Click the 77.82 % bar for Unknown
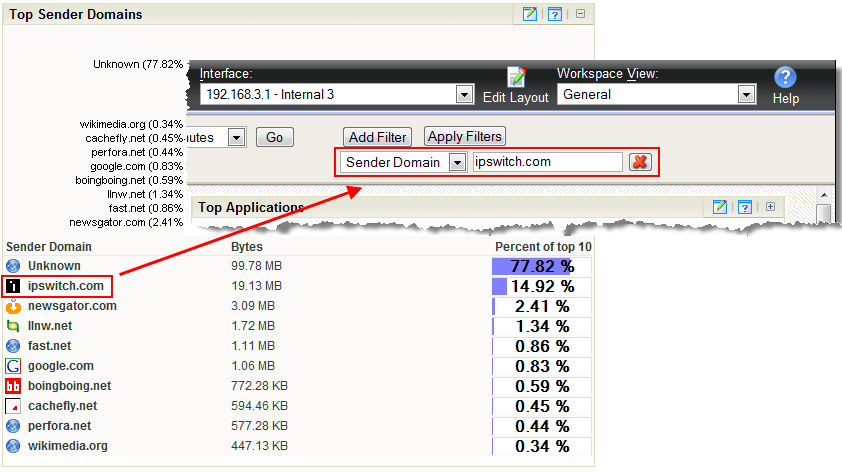This screenshot has width=842, height=472. click(x=541, y=266)
